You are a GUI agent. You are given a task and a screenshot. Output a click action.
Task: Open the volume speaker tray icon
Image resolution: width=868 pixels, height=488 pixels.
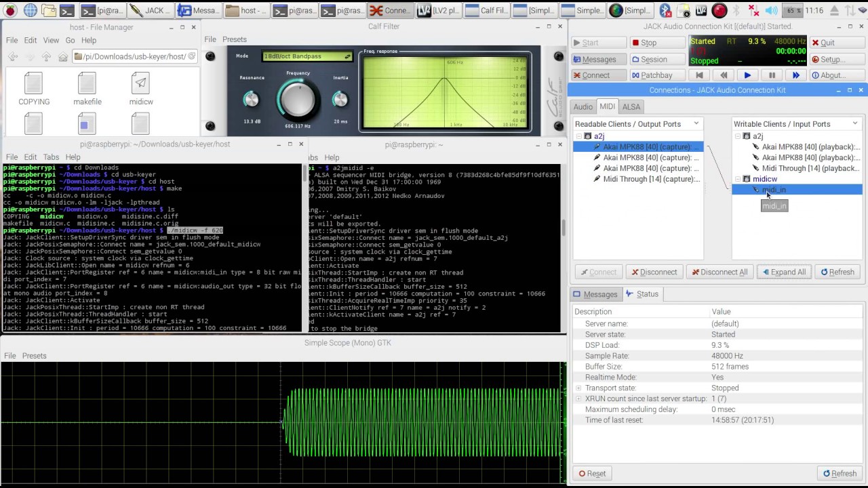[771, 10]
